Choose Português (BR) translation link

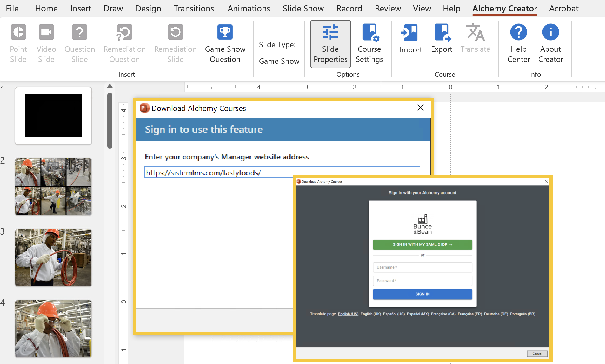pyautogui.click(x=522, y=314)
